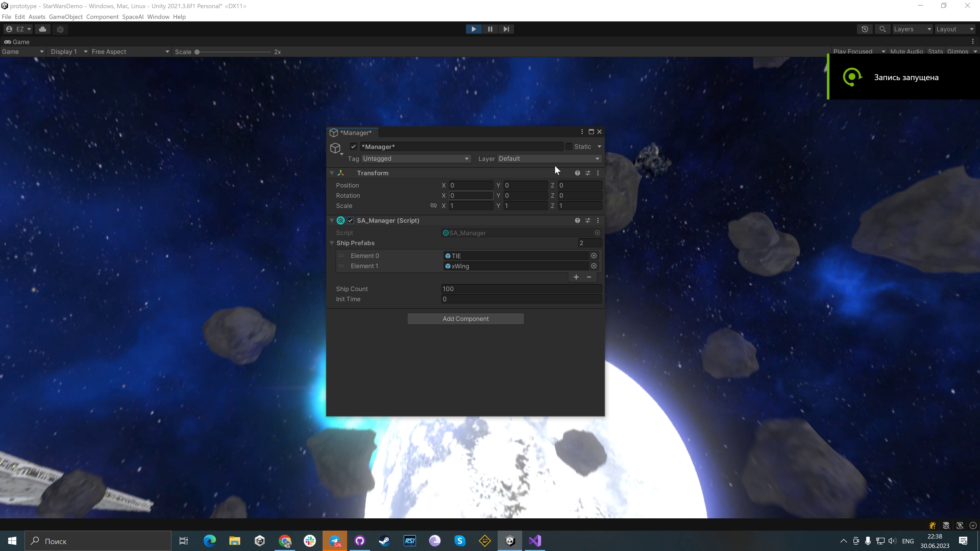Open object picker for TIE element
This screenshot has height=551, width=980.
coord(594,256)
